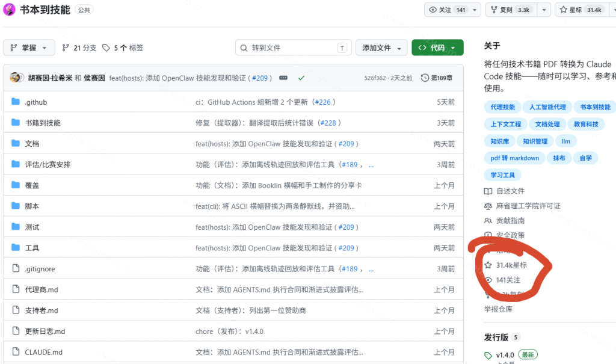616x364 pixels.
Task: Click the 31.4k星标 stargazers link
Action: point(505,265)
